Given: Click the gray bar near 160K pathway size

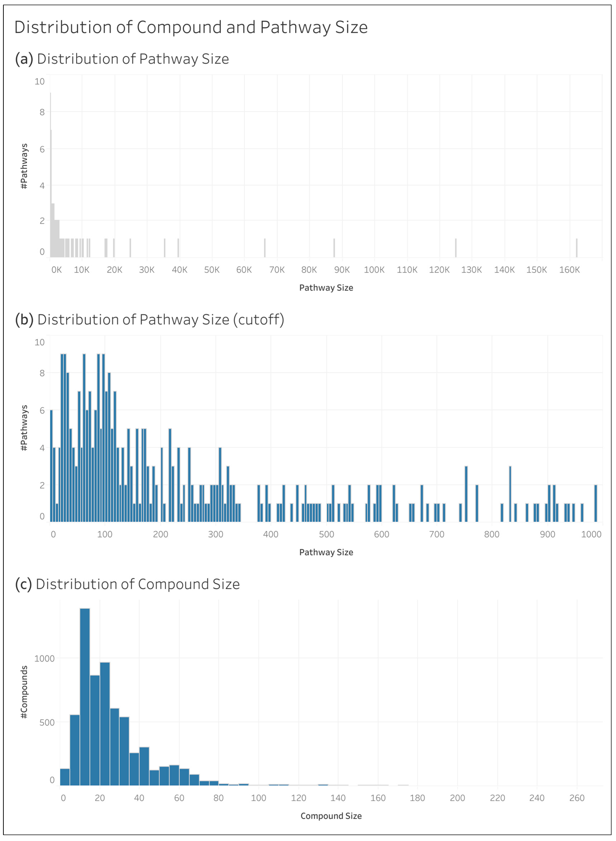Looking at the screenshot, I should (x=576, y=248).
